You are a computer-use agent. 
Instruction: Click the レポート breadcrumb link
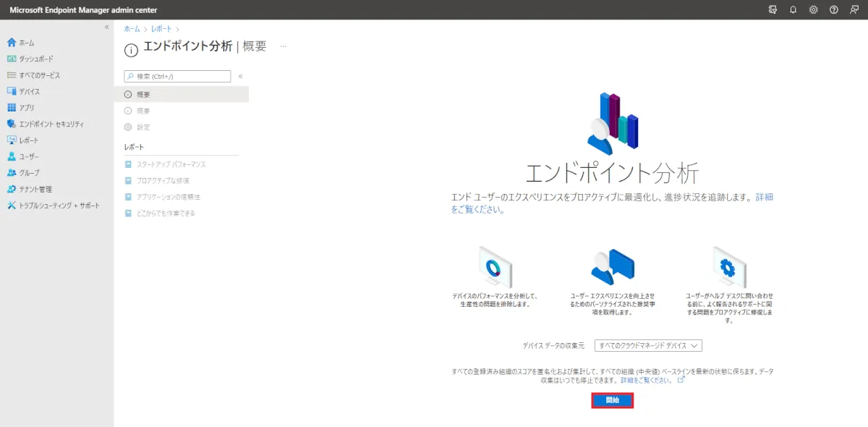[x=161, y=28]
